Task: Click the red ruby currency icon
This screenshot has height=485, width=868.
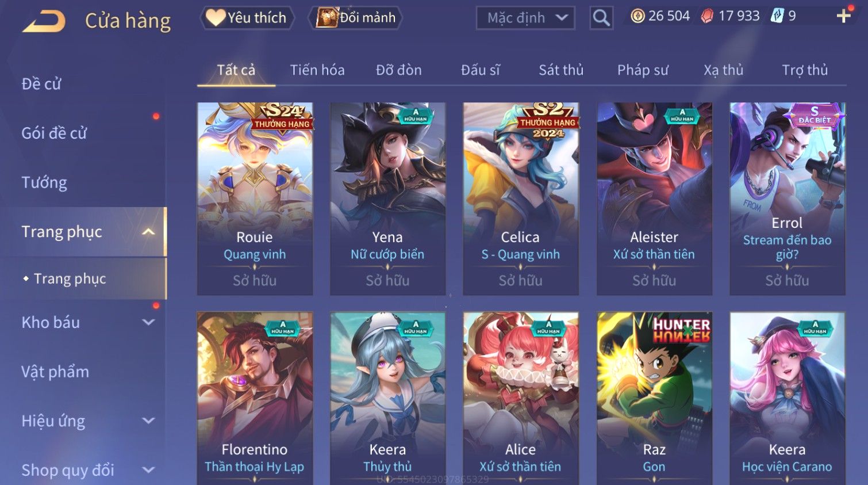Action: click(707, 16)
